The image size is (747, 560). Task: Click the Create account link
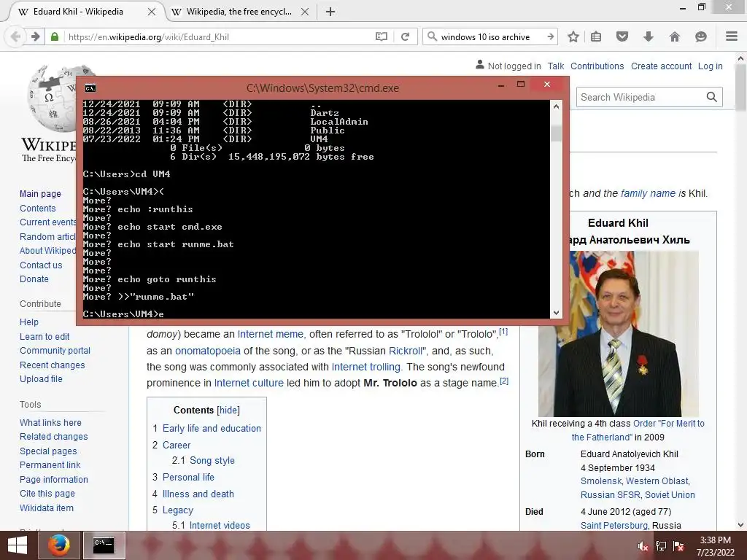[661, 66]
